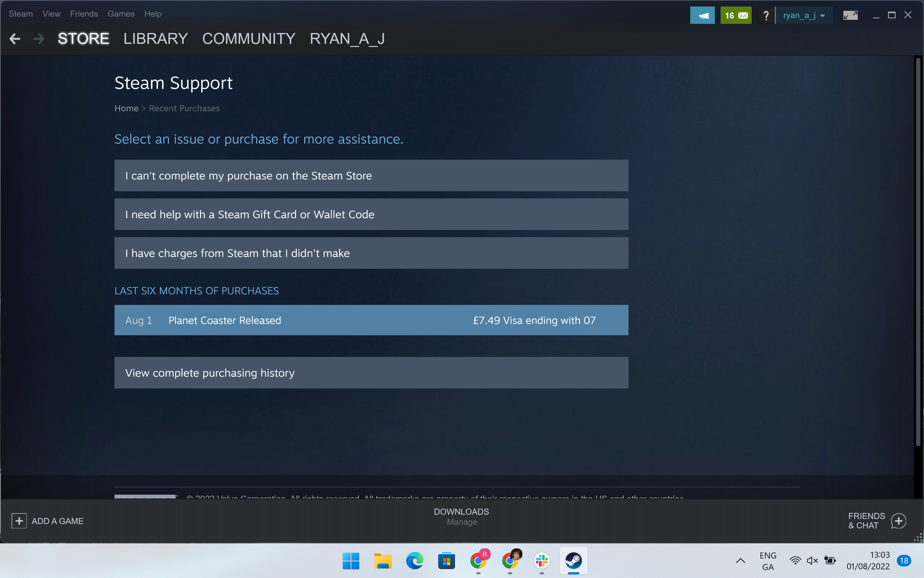
Task: Switch to Big Picture mode
Action: (850, 16)
